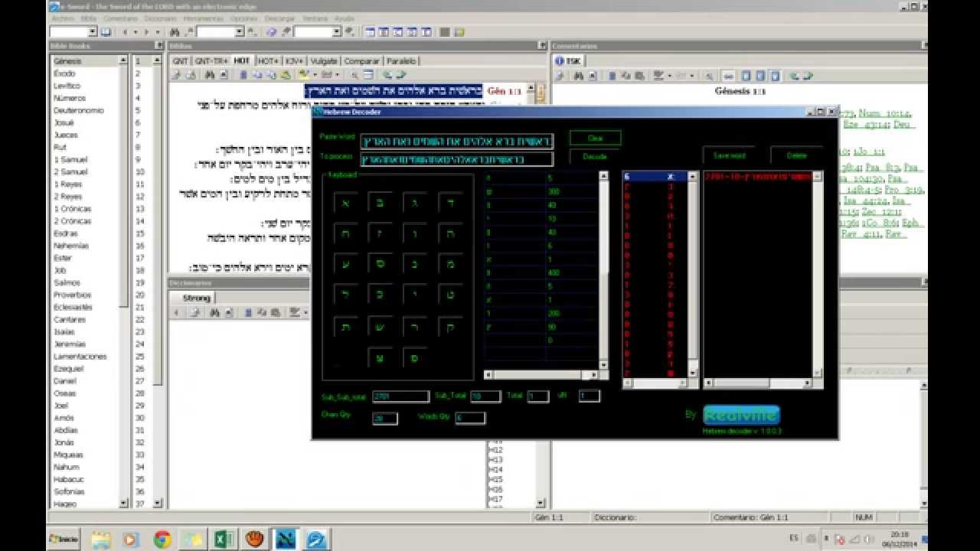Switch to the Vulgate Bible tab
Image resolution: width=980 pixels, height=551 pixels.
[x=324, y=60]
